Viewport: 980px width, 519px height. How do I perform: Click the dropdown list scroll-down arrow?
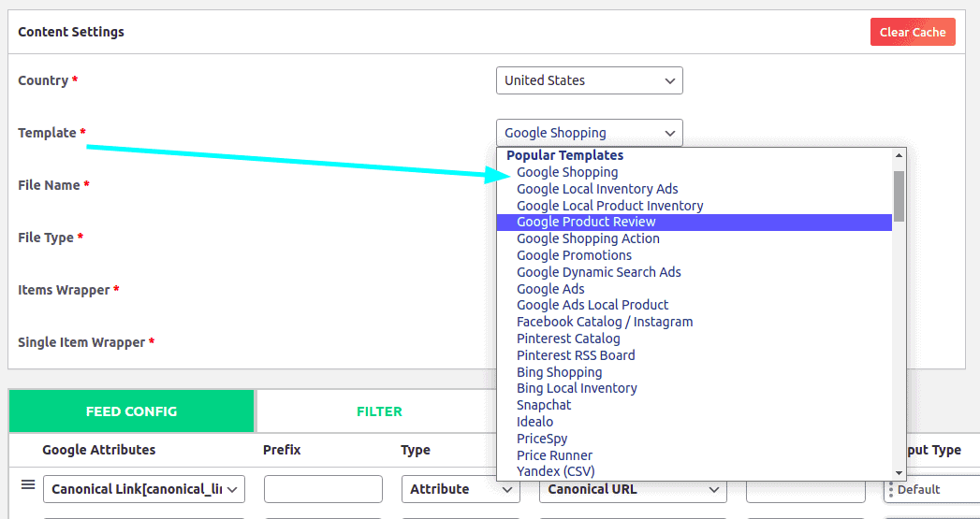point(899,473)
